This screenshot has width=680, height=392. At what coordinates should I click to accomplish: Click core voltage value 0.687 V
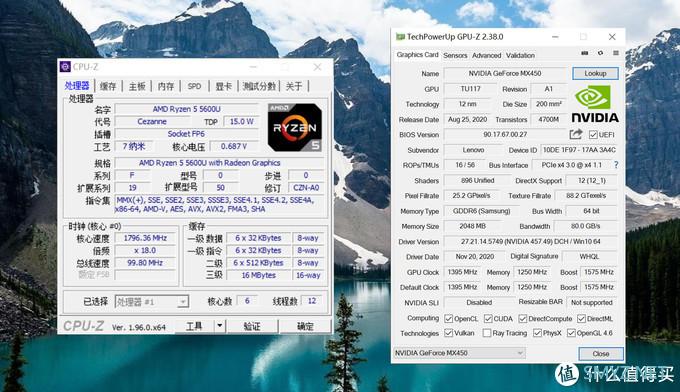[x=234, y=146]
